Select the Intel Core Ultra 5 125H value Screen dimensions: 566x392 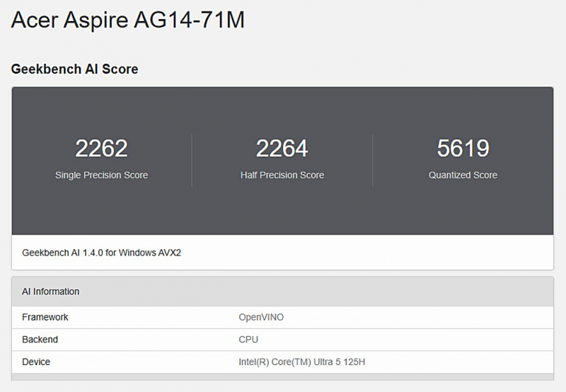pyautogui.click(x=301, y=362)
